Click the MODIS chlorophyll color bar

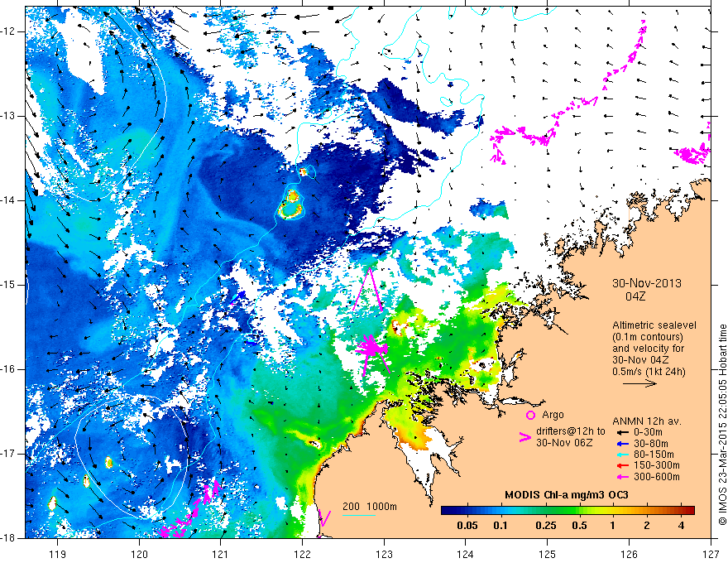(x=568, y=511)
